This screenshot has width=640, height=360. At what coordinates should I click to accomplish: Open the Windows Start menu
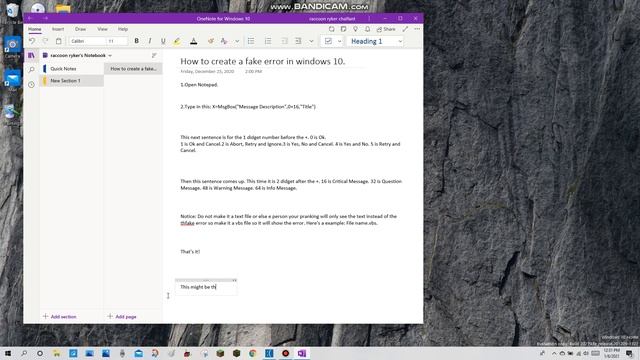pyautogui.click(x=7, y=353)
